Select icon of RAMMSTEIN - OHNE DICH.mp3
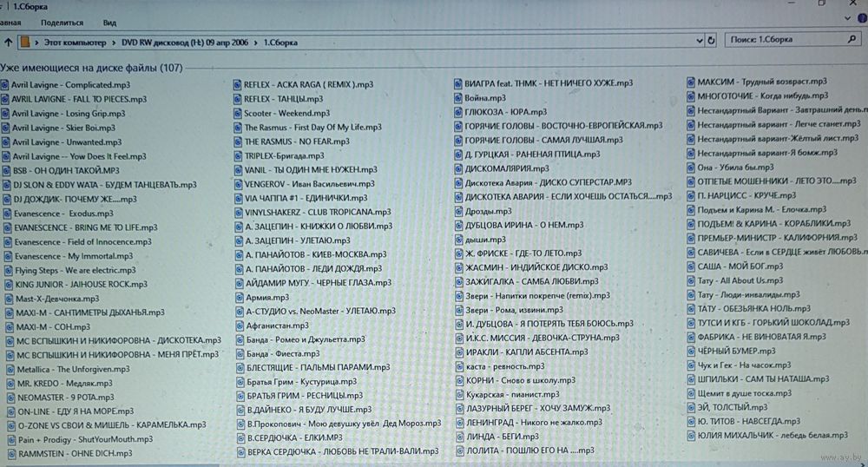The image size is (868, 467). (11, 454)
